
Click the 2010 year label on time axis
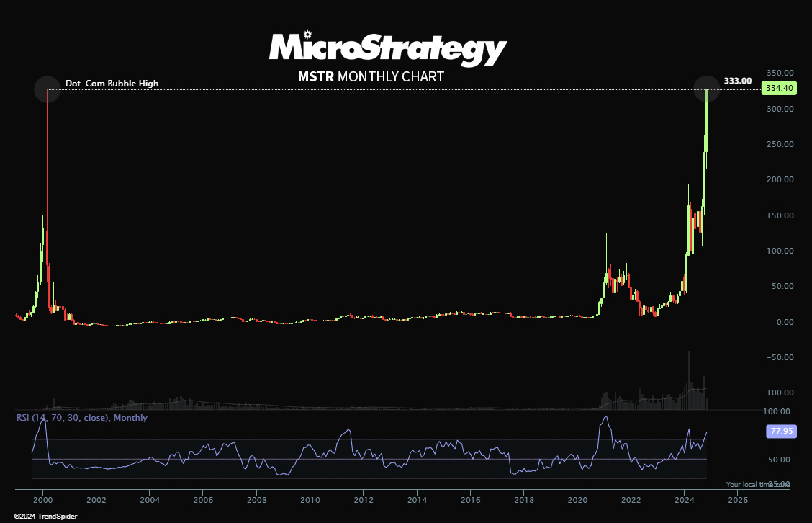pos(310,500)
